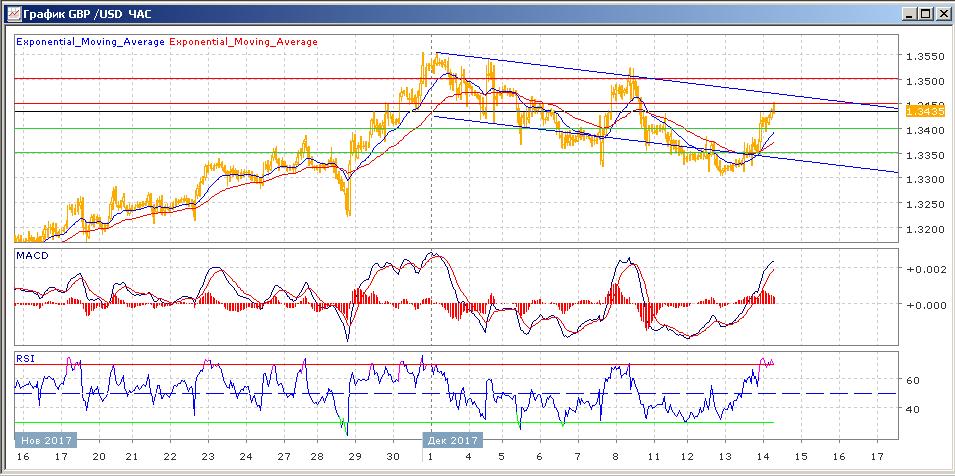Click the +0.002 MACD scale label
Image resolution: width=955 pixels, height=476 pixels.
point(922,270)
